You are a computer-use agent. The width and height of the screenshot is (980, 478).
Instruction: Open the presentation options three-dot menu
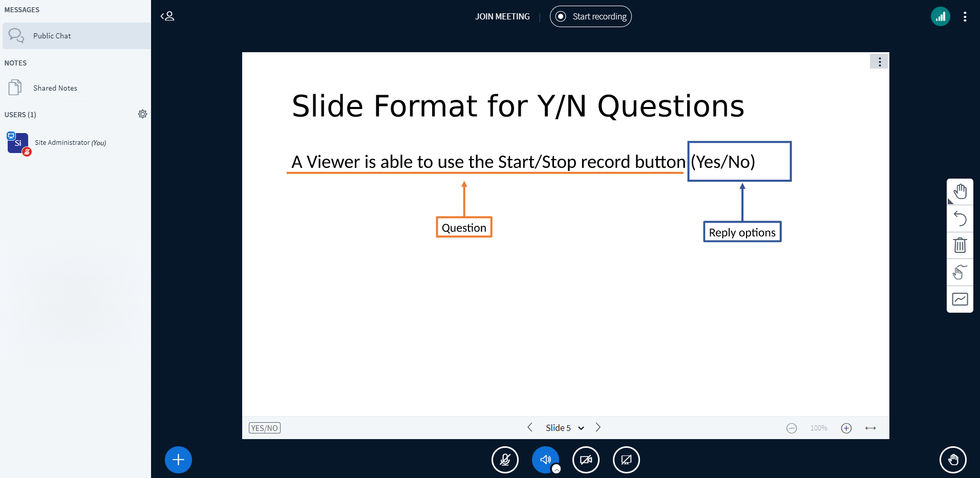[879, 61]
